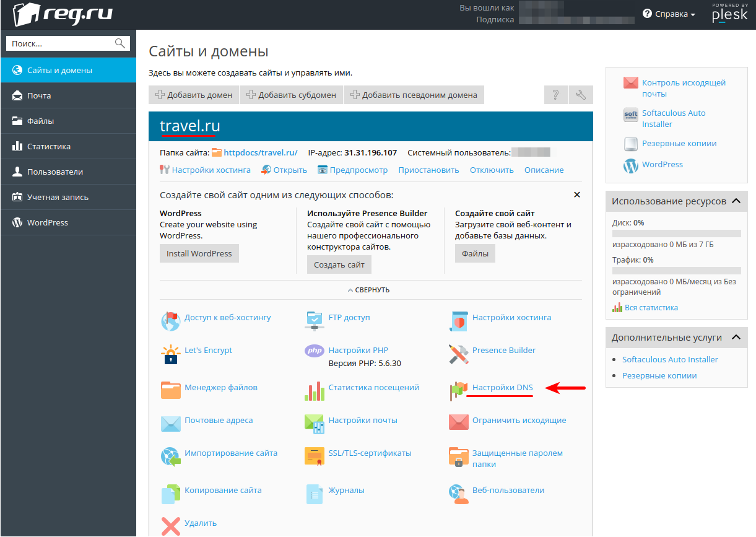
Task: Click the Контроль исходящей почты link
Action: pos(684,88)
